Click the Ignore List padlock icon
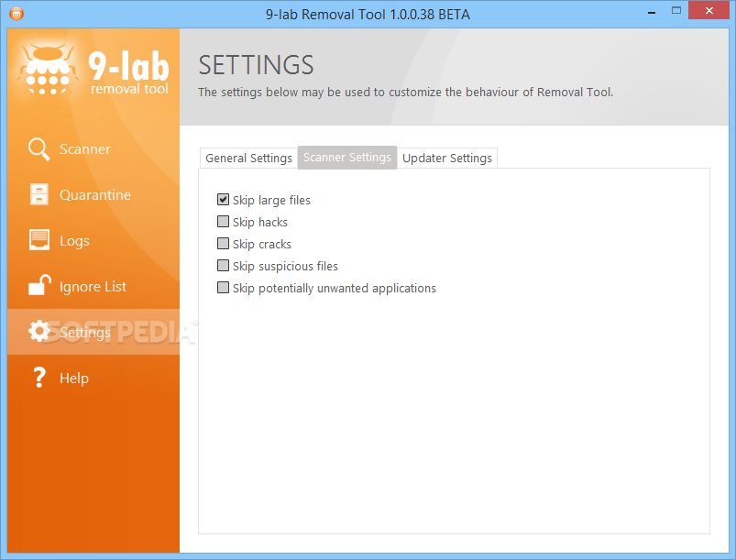 click(39, 285)
